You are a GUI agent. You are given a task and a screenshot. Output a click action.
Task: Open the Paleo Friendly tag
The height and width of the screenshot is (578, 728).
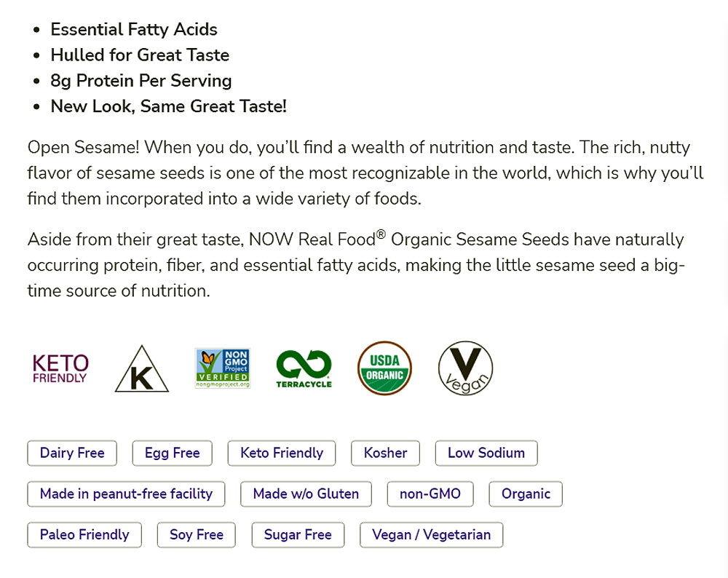(84, 534)
